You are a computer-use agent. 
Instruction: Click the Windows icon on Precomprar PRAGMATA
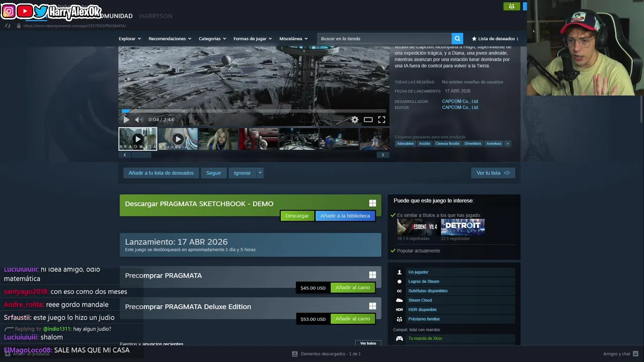[372, 275]
